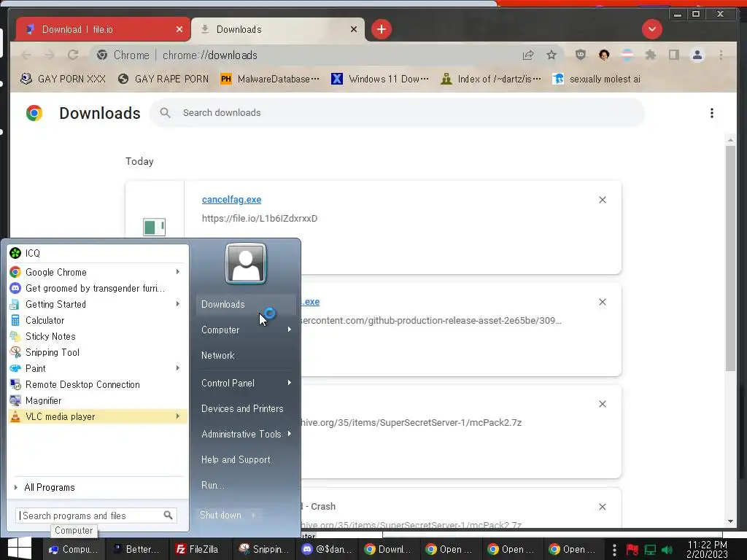Go back to the previous page
The height and width of the screenshot is (560, 747).
[x=27, y=55]
